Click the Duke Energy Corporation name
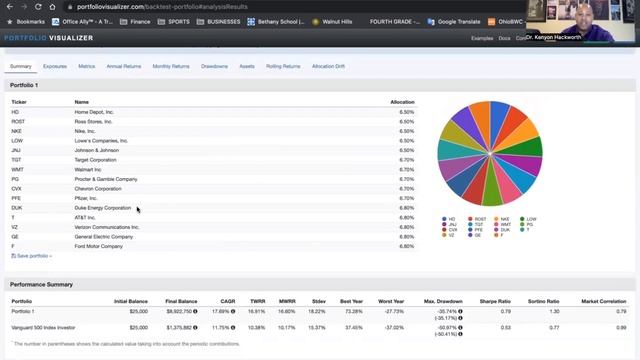 pyautogui.click(x=102, y=208)
